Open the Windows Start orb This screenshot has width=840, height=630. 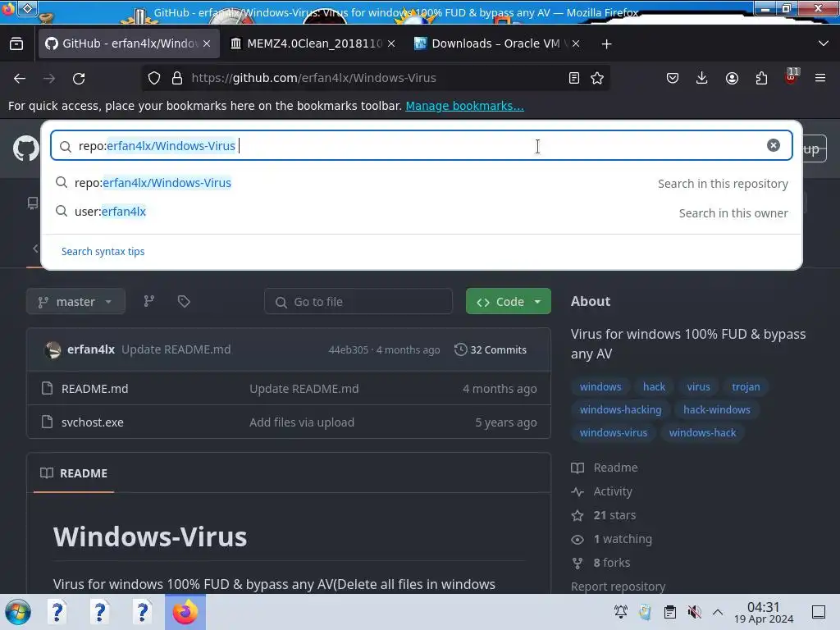pos(18,612)
